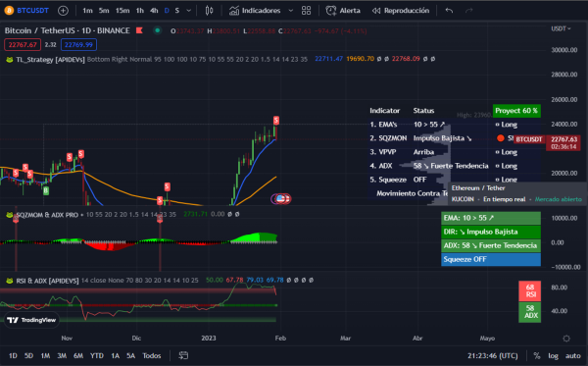Set date range to 5D
588x366 pixels.
tap(28, 355)
